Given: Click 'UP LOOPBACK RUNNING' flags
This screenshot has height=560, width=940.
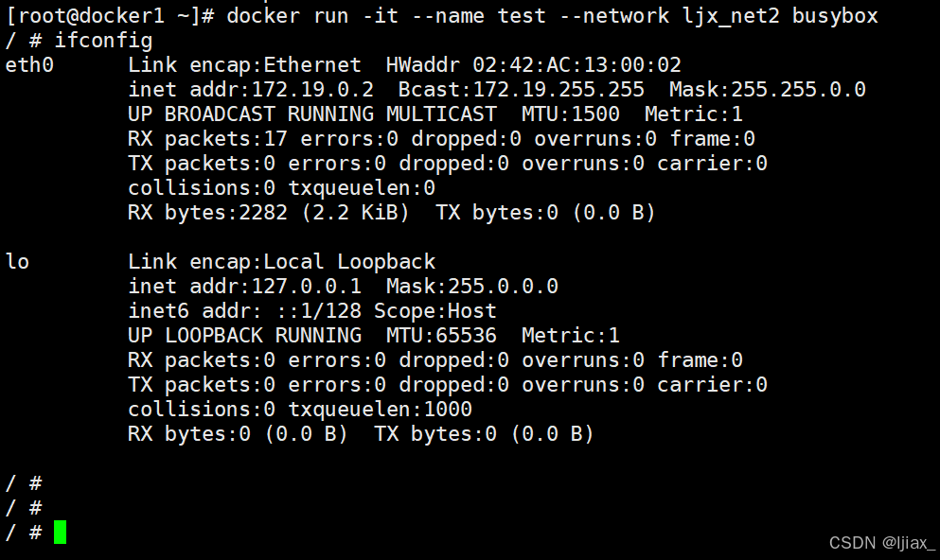Looking at the screenshot, I should coord(244,335).
